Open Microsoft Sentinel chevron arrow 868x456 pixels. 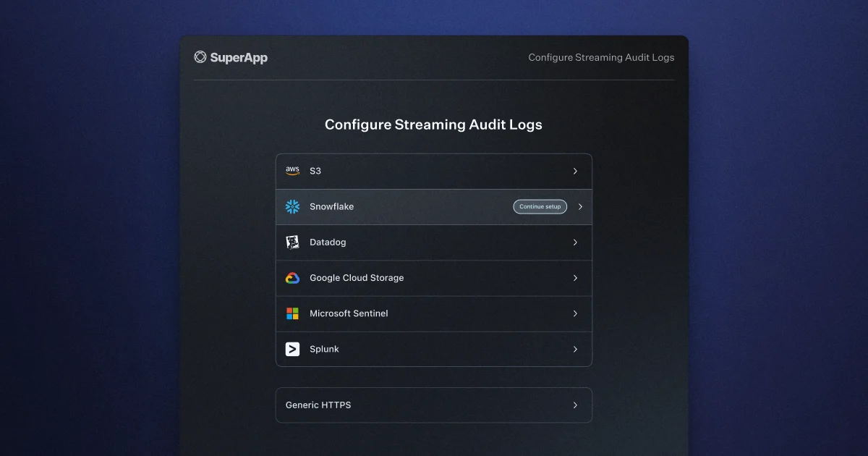pos(575,313)
